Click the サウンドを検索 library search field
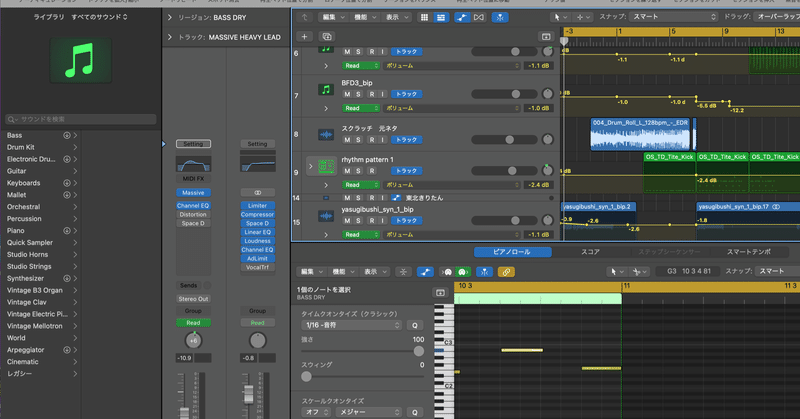This screenshot has height=419, width=800. pyautogui.click(x=81, y=119)
